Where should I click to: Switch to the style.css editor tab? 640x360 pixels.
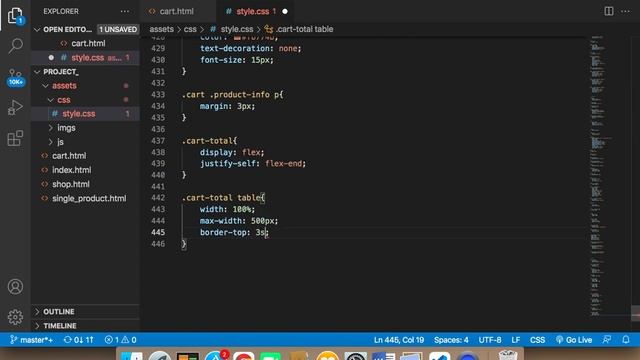tap(252, 11)
